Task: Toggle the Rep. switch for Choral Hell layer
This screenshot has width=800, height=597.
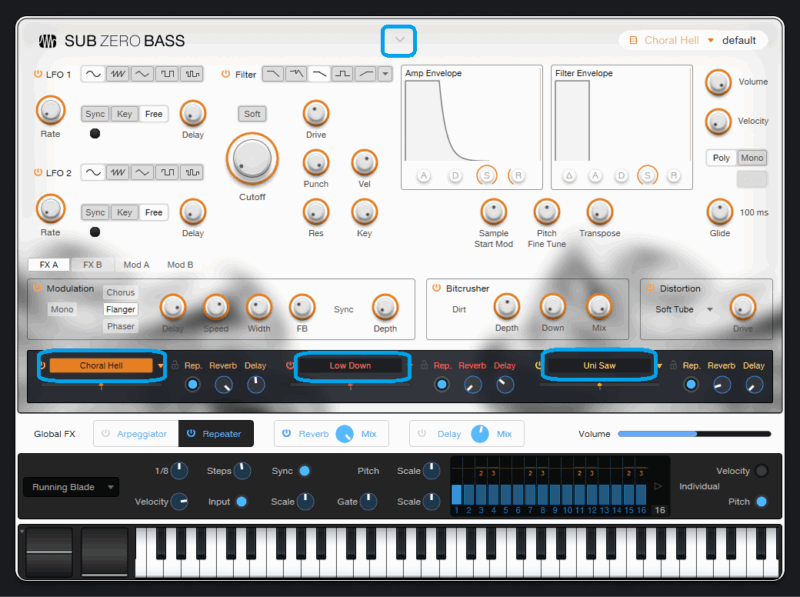Action: 192,385
